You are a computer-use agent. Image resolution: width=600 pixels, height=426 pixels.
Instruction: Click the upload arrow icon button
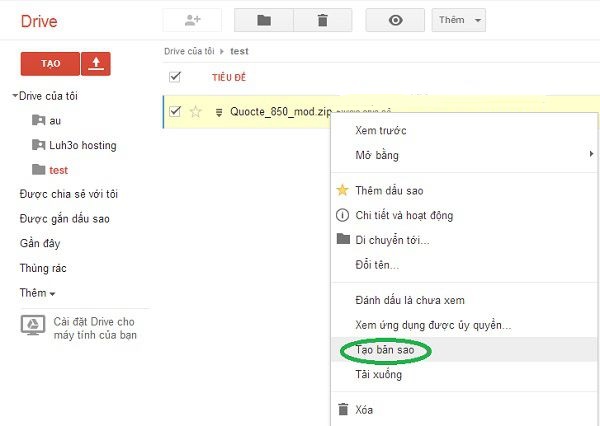[96, 63]
